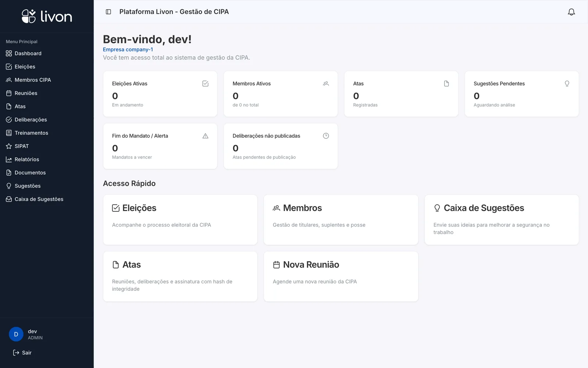Click 'Aguardando análise' text
The height and width of the screenshot is (368, 588).
(494, 105)
